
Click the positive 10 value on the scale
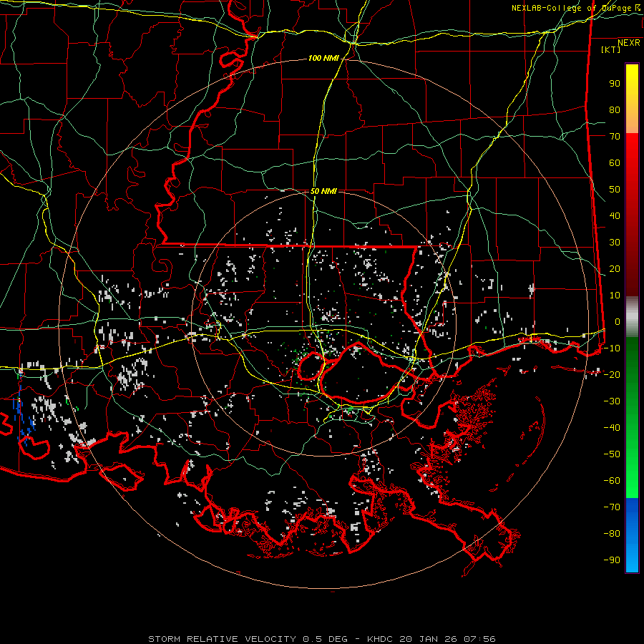(615, 296)
